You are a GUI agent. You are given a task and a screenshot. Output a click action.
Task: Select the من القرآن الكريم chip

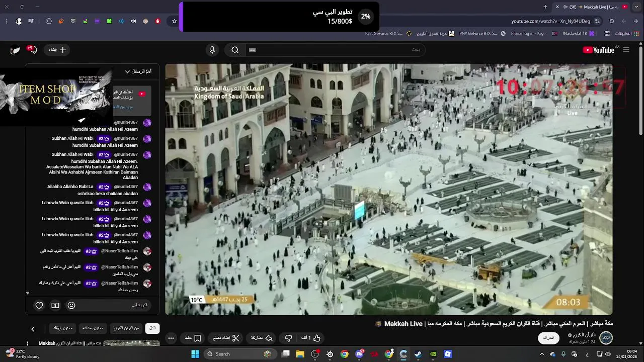[126, 328]
